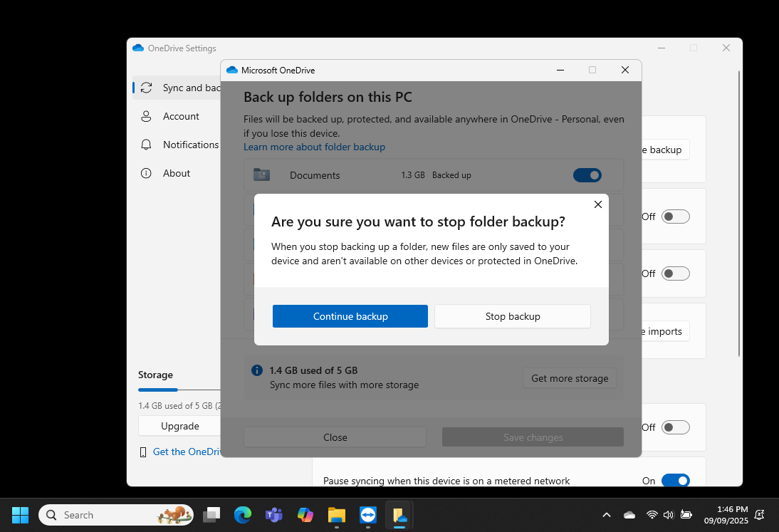Minimize the OneDrive Settings window

(662, 48)
